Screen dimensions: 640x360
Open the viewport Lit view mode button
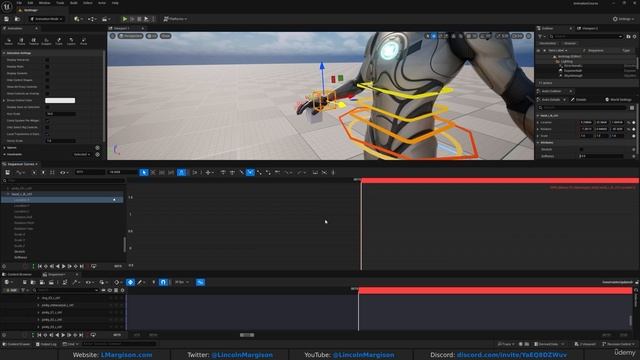click(x=151, y=36)
